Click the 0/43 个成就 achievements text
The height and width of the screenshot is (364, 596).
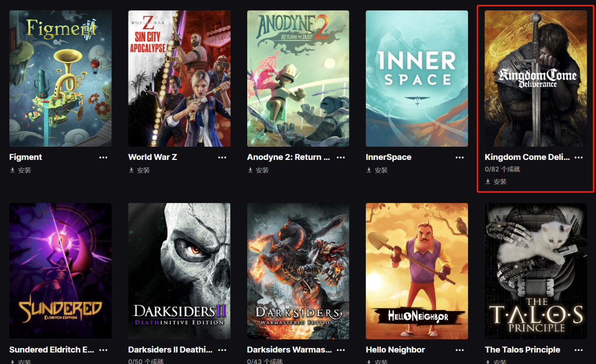pos(265,361)
